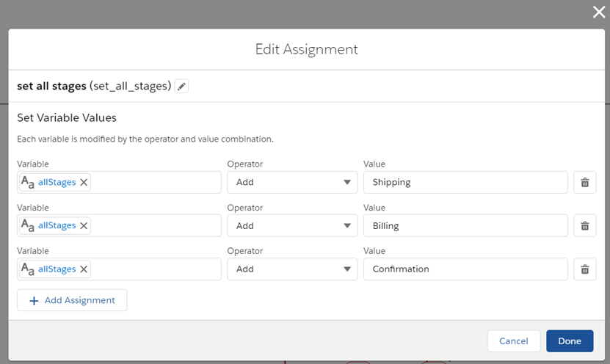Select allStages link in Shipping row
Image resolution: width=610 pixels, height=364 pixels.
(x=57, y=183)
